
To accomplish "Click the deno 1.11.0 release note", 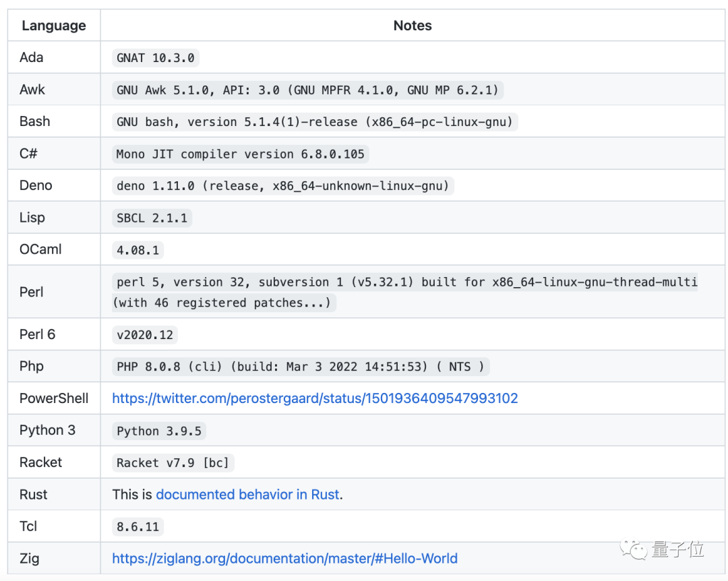I will point(283,186).
